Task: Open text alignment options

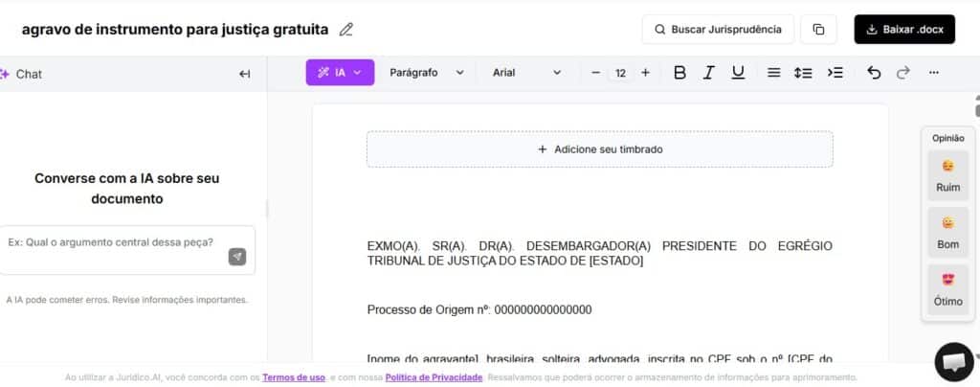Action: (773, 73)
